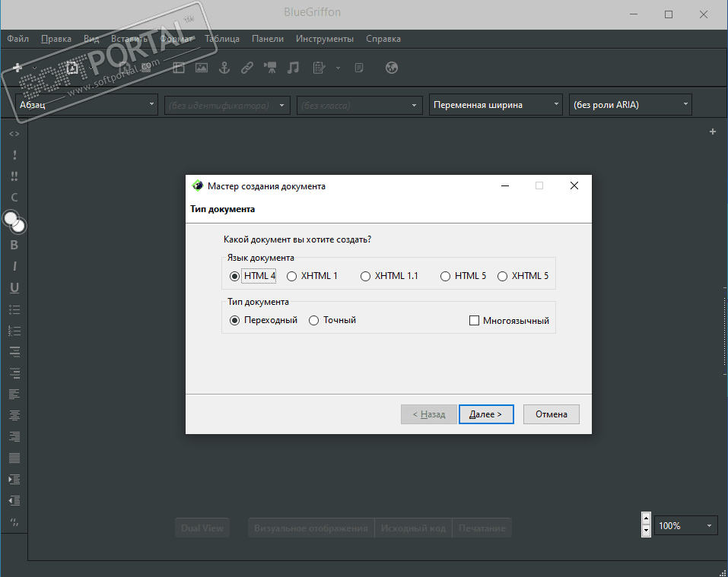Expand the arrow next to the plus icon
The image size is (728, 577).
click(x=34, y=68)
